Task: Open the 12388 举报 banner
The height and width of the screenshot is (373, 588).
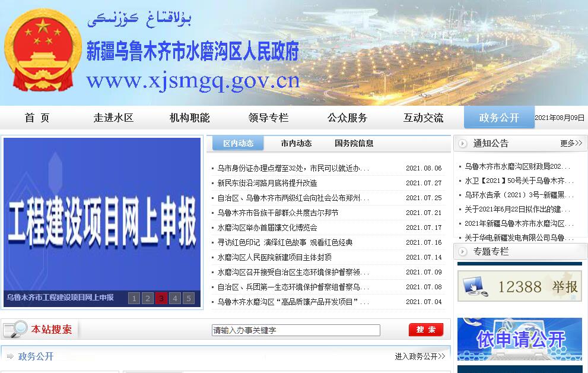Action: click(x=519, y=286)
